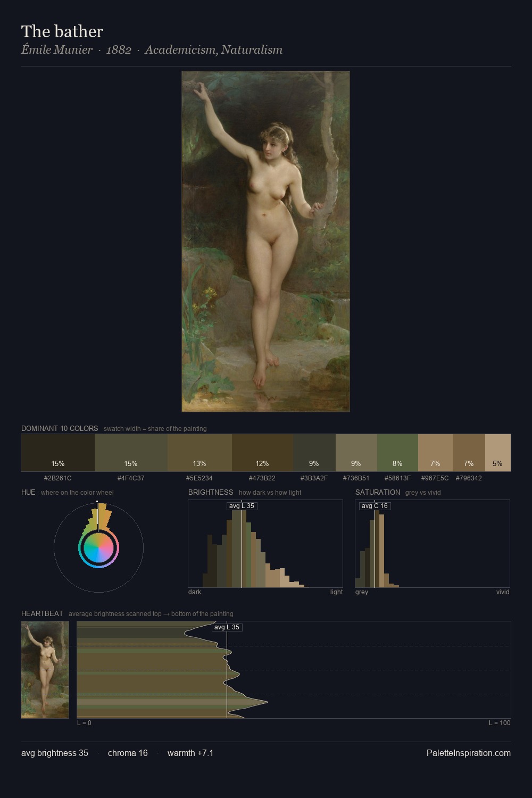
Task: Open the small heartbeat painting thumbnail
Action: pyautogui.click(x=45, y=670)
